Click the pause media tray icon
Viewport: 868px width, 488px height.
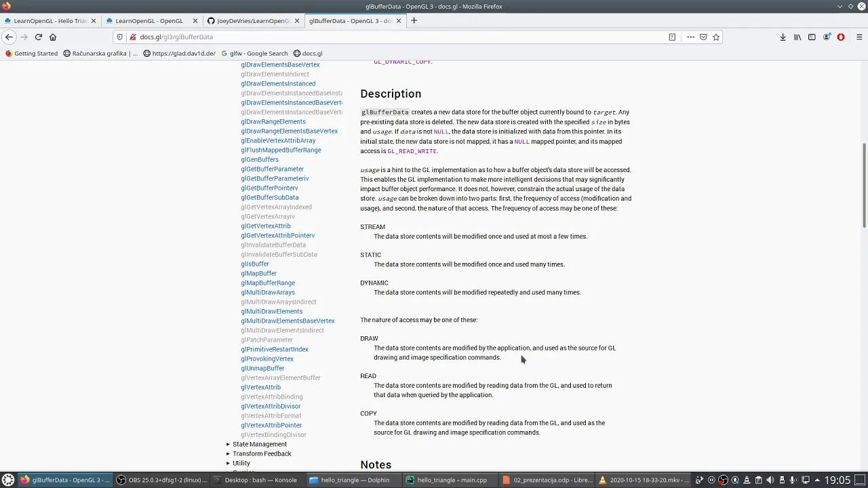(711, 480)
